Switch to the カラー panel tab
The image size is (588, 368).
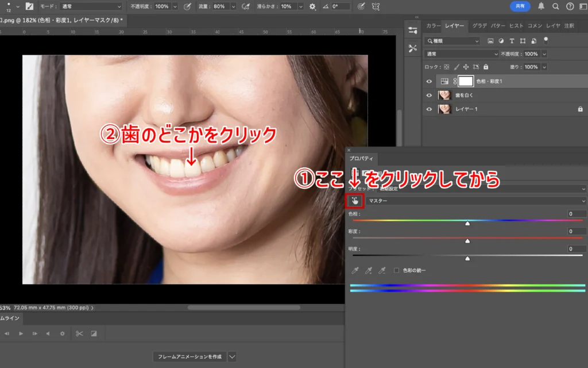[x=433, y=26]
